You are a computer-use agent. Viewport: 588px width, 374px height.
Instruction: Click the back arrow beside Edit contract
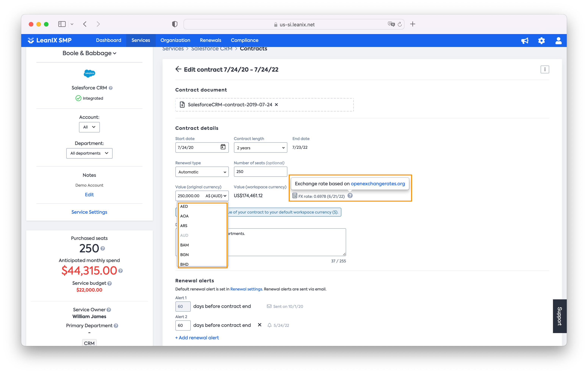coord(178,69)
